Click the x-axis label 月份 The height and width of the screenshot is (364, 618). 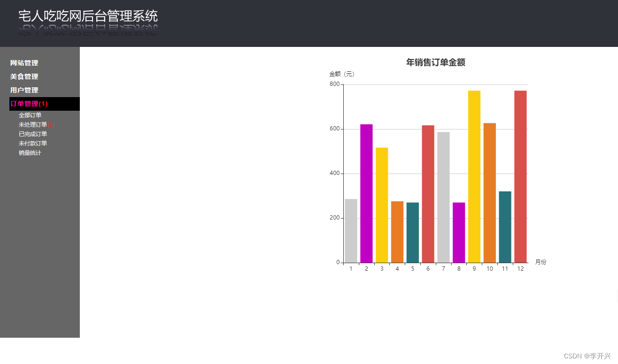[541, 262]
